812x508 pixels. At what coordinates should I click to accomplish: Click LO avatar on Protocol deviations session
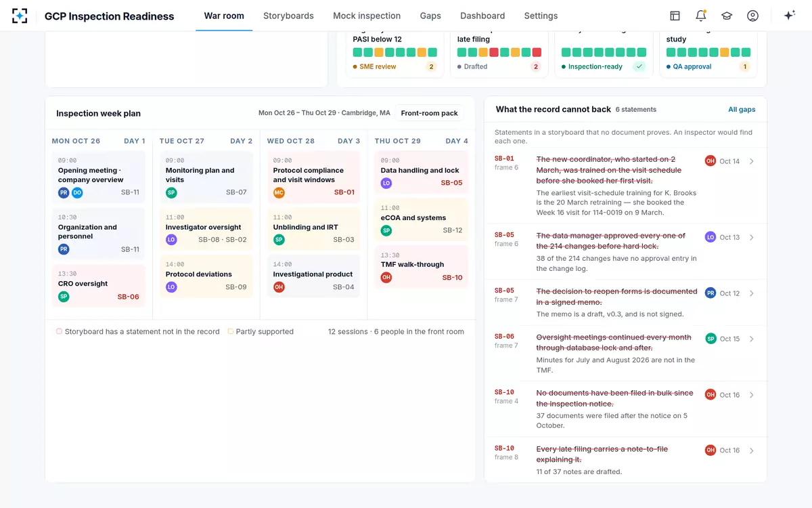click(x=171, y=287)
